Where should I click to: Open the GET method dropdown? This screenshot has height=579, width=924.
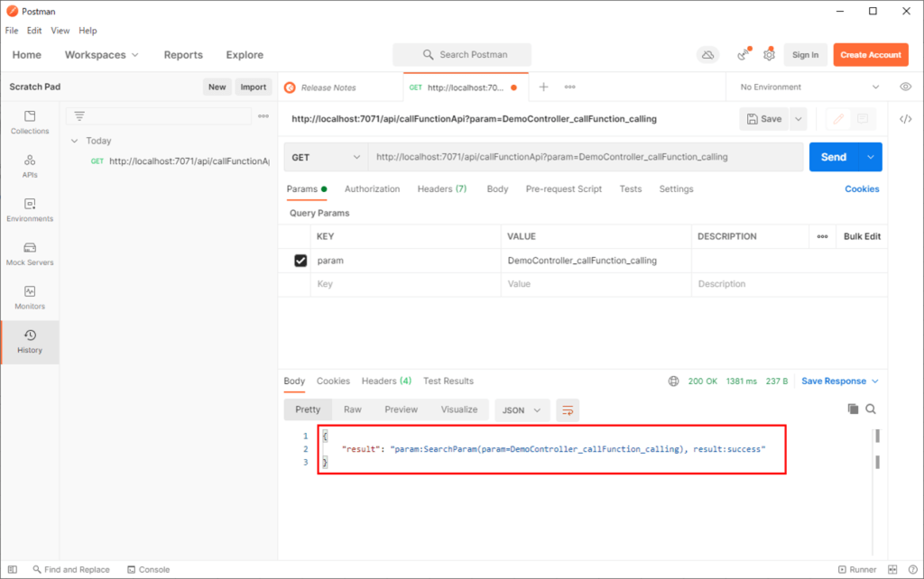[325, 156]
